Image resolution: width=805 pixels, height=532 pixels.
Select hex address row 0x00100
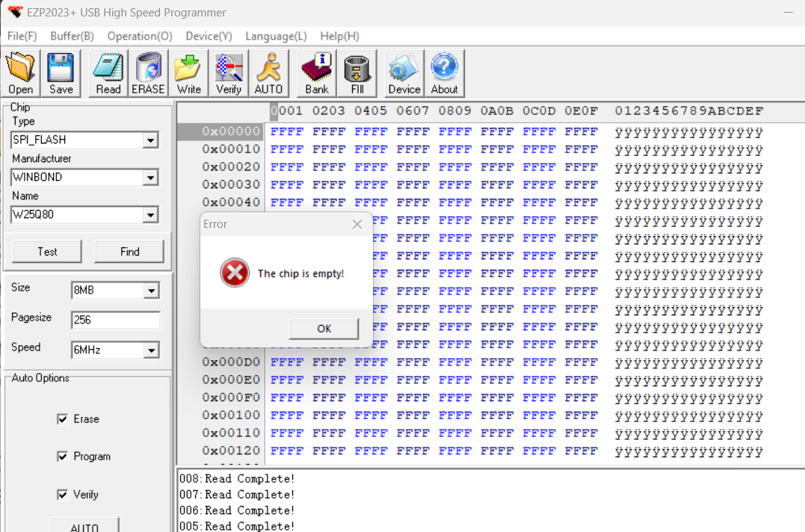(231, 415)
